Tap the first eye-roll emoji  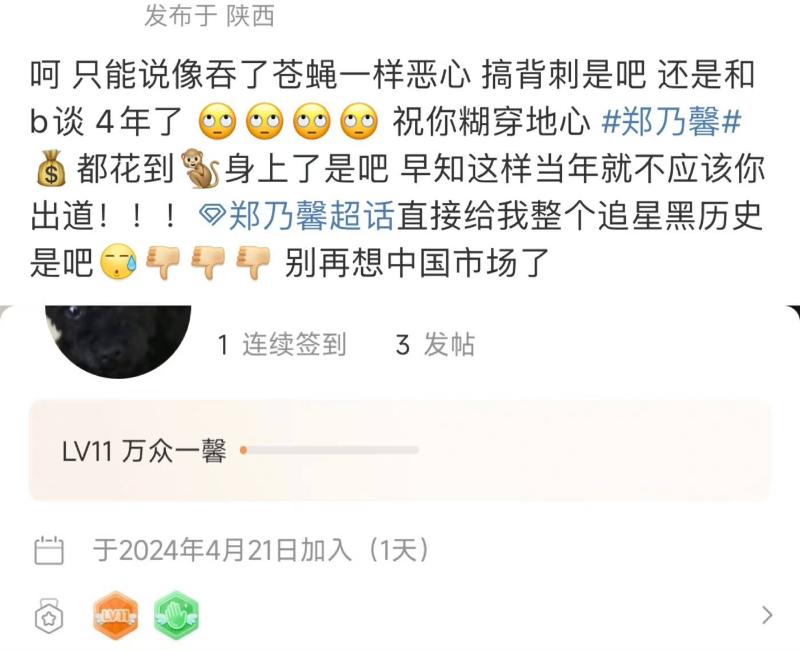click(x=216, y=122)
